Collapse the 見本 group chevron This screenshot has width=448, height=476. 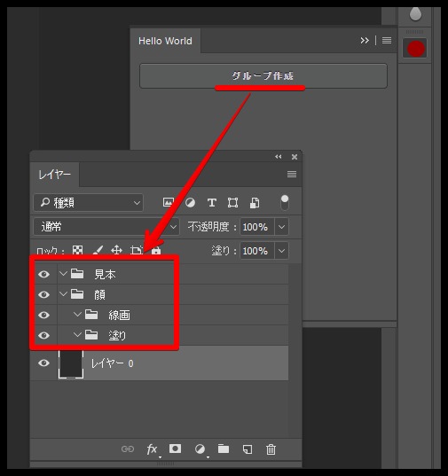click(63, 274)
